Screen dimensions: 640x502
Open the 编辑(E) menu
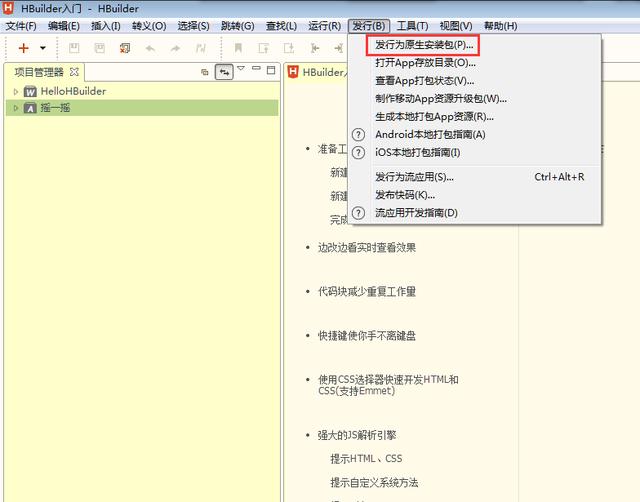click(x=64, y=26)
